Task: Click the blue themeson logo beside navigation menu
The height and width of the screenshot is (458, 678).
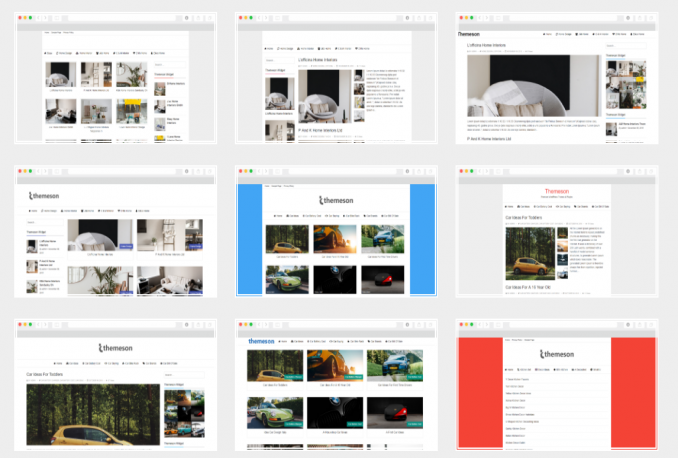Action: (x=261, y=341)
